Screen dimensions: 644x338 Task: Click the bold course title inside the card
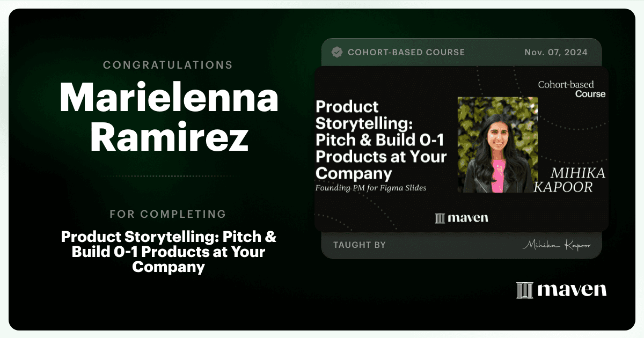[x=380, y=139]
